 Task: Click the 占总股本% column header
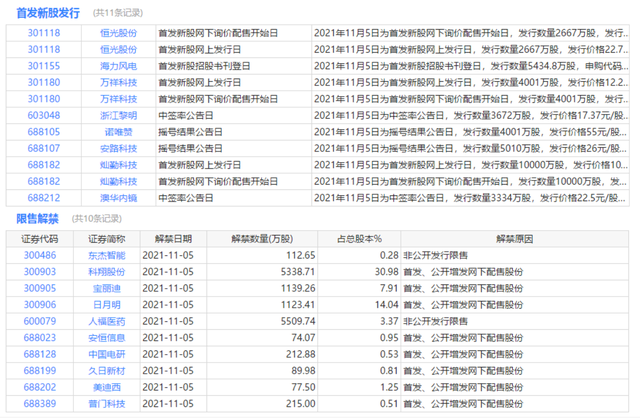point(359,239)
